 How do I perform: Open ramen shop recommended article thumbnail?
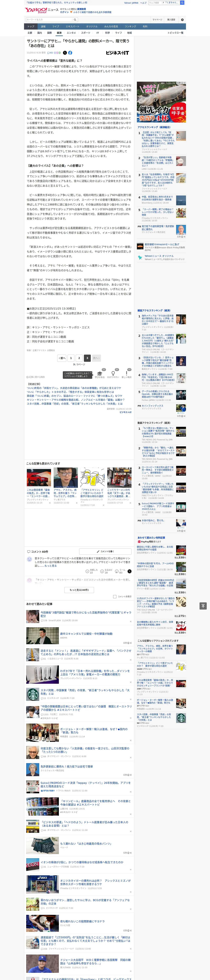click(119, 477)
